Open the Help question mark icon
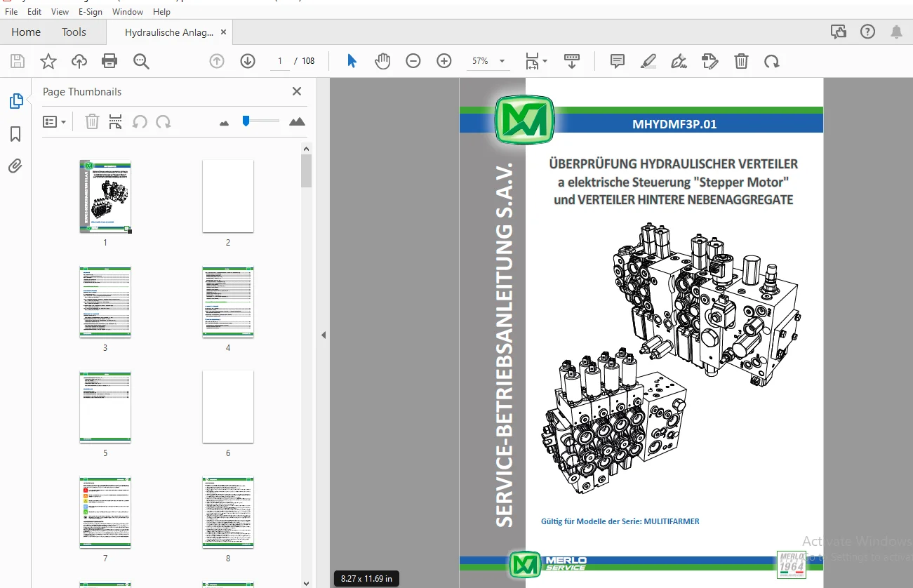 pos(867,32)
